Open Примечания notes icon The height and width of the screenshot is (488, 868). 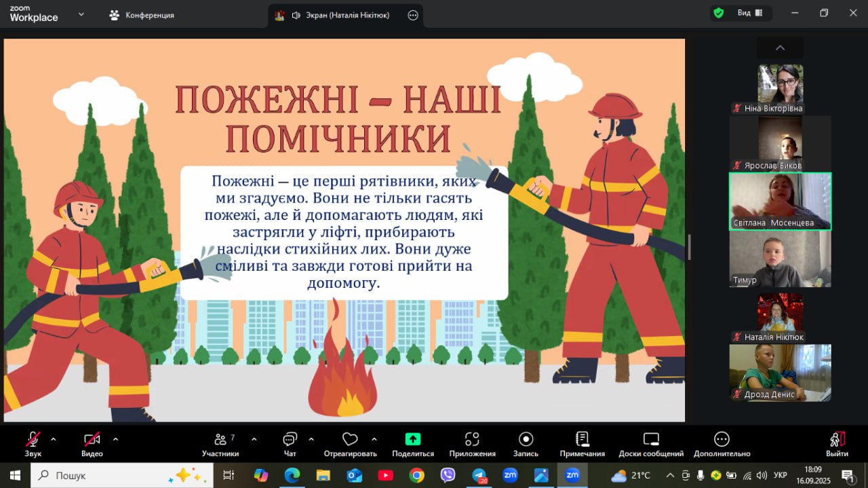pyautogui.click(x=582, y=439)
